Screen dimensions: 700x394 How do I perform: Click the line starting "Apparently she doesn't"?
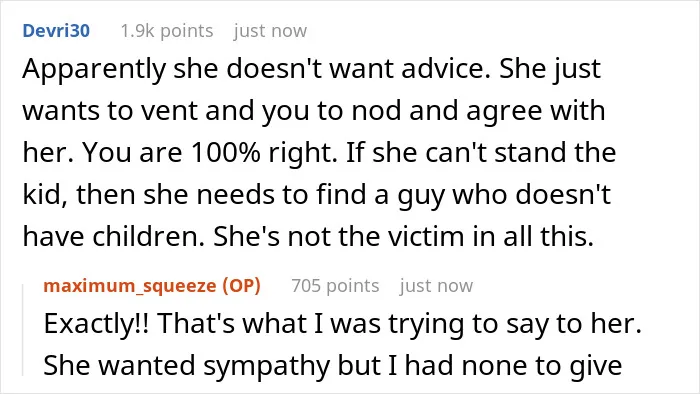pos(312,69)
